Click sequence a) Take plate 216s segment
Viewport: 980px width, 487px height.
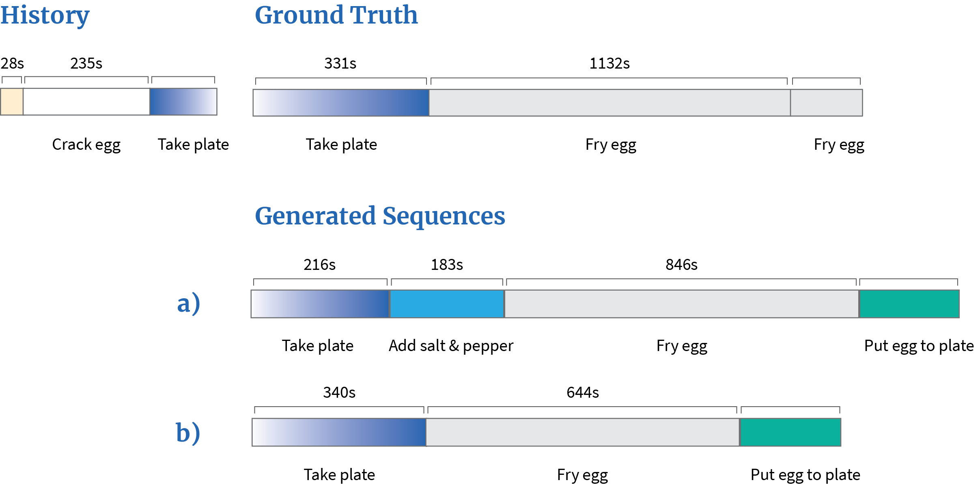pyautogui.click(x=320, y=304)
